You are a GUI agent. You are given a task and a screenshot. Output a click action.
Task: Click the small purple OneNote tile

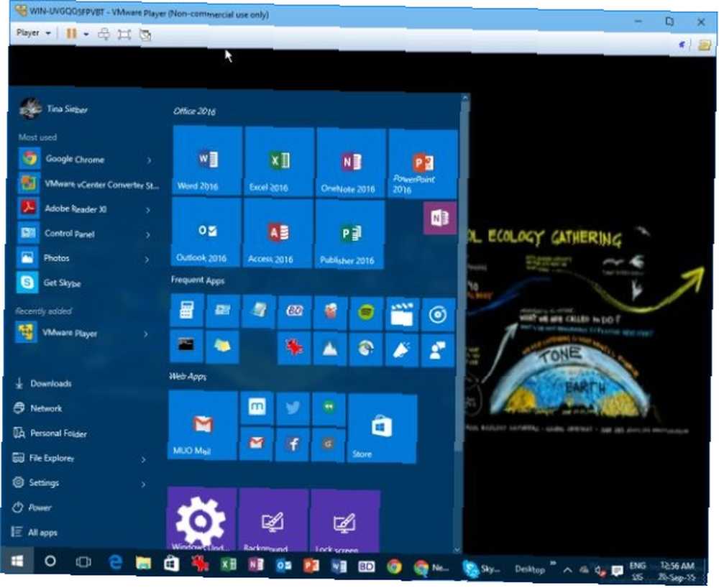point(440,218)
